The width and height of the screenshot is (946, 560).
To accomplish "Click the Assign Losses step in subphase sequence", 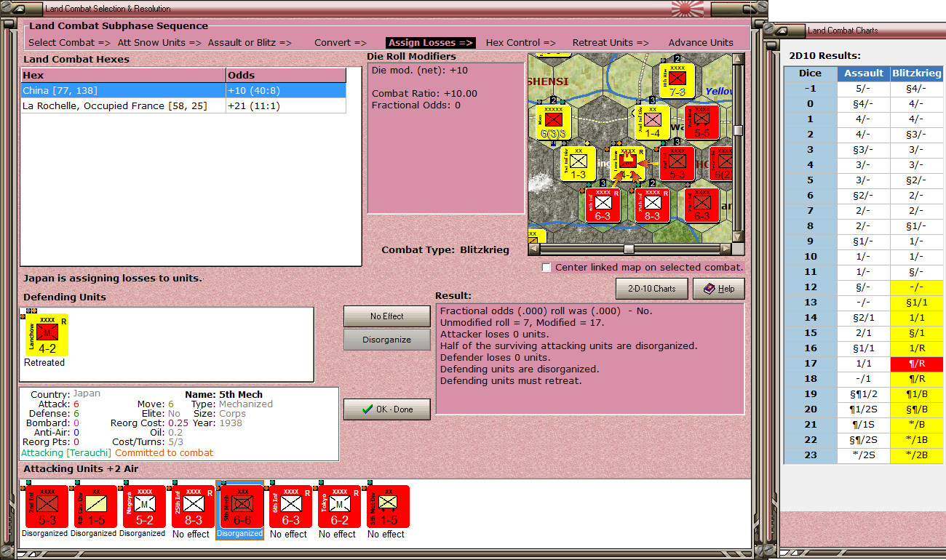I will (x=431, y=43).
